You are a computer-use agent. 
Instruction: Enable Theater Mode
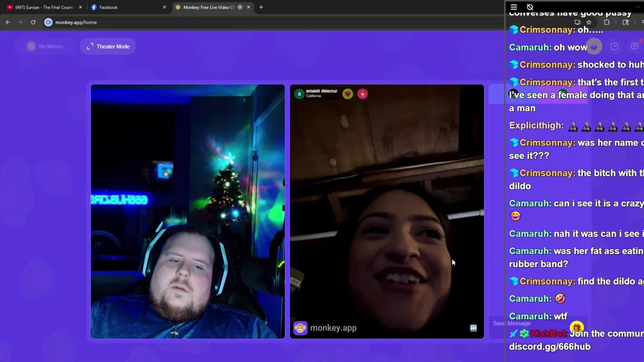tap(108, 46)
